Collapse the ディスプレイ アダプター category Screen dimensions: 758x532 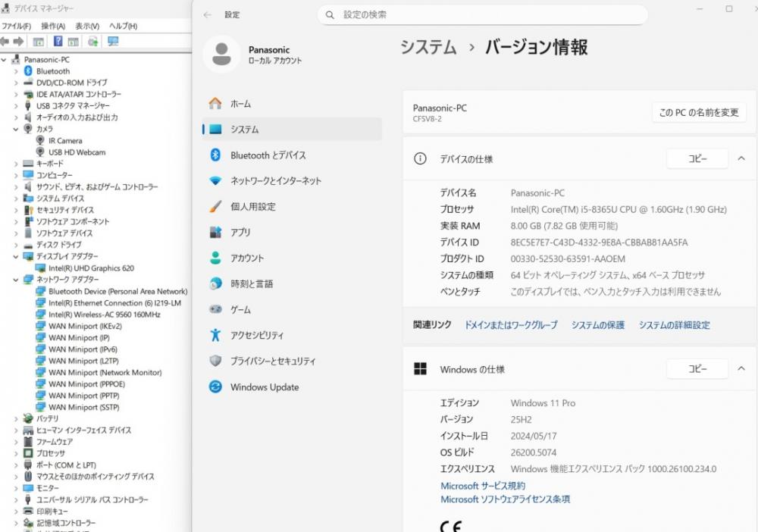15,257
